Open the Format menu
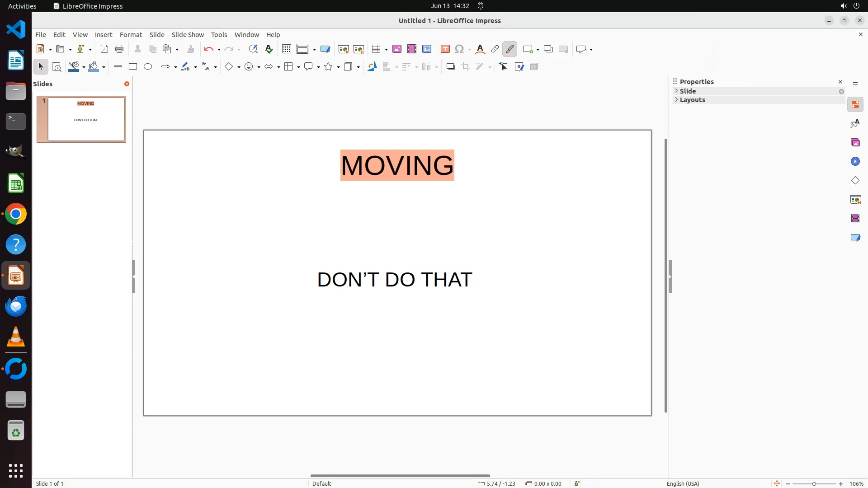Screen dimensions: 868x488 pos(131,35)
